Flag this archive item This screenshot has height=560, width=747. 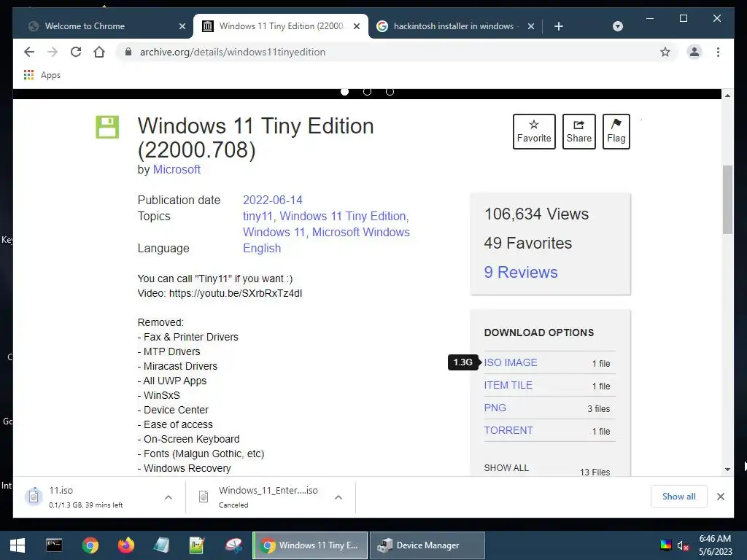[x=616, y=131]
